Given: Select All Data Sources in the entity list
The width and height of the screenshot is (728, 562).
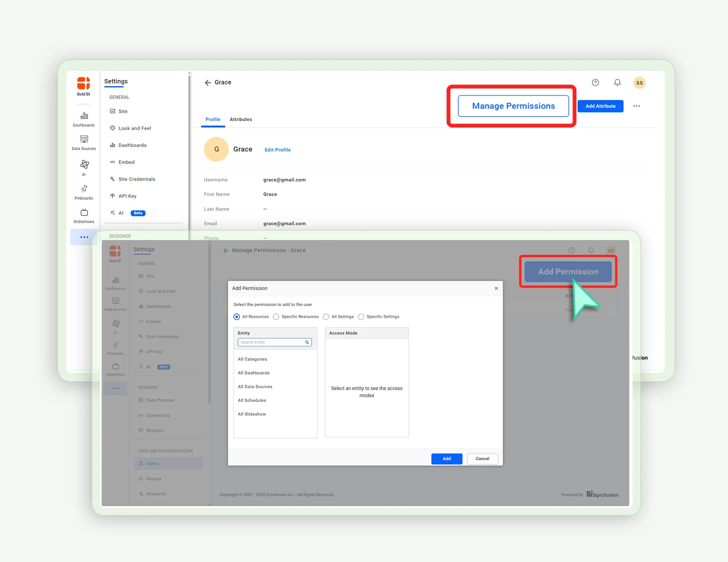Looking at the screenshot, I should (255, 386).
